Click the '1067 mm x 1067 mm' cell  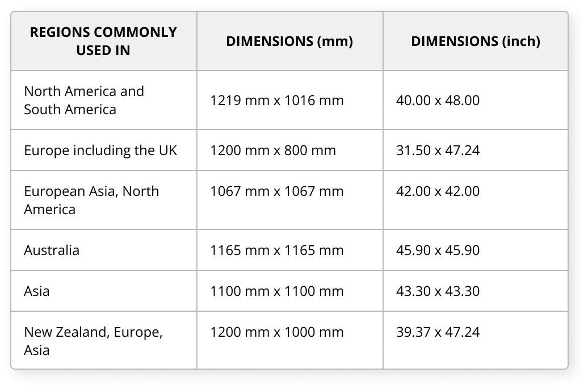click(276, 191)
